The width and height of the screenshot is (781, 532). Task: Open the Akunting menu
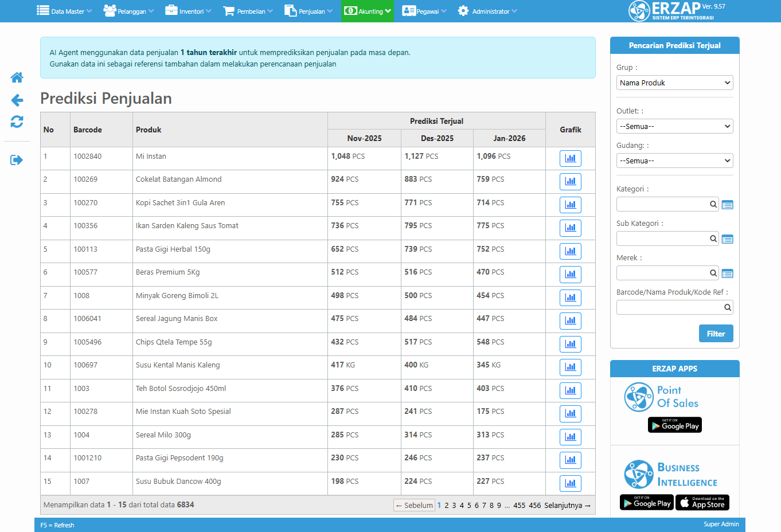coord(368,11)
